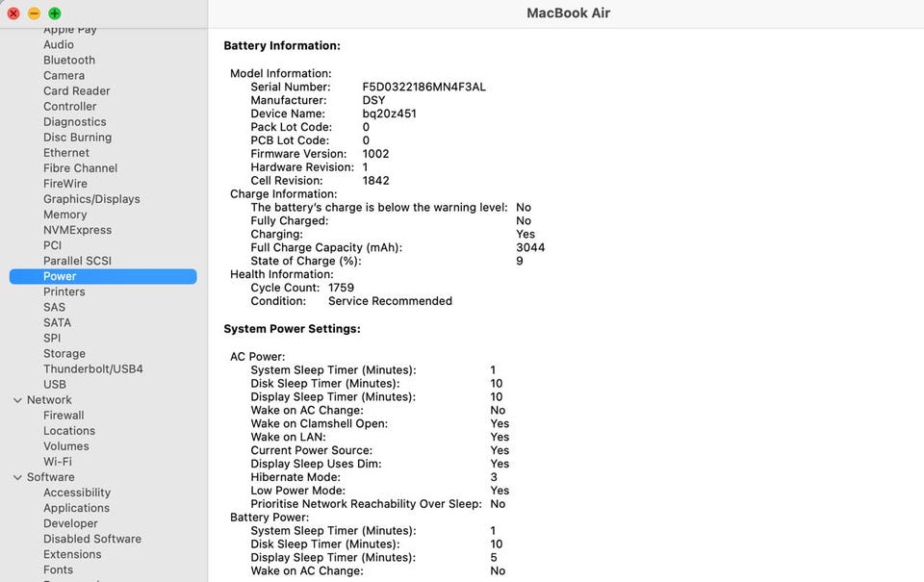Select Memory in the sidebar
Viewport: 924px width, 582px height.
(x=64, y=215)
